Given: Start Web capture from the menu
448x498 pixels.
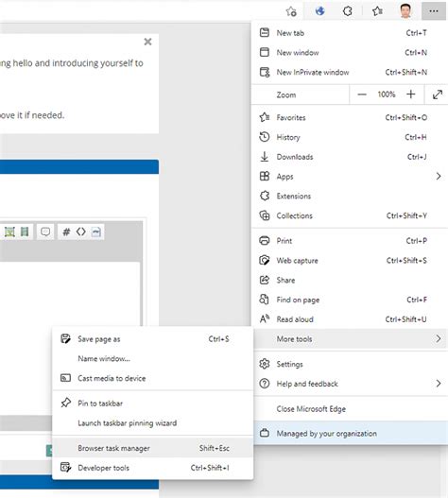Looking at the screenshot, I should click(x=349, y=261).
